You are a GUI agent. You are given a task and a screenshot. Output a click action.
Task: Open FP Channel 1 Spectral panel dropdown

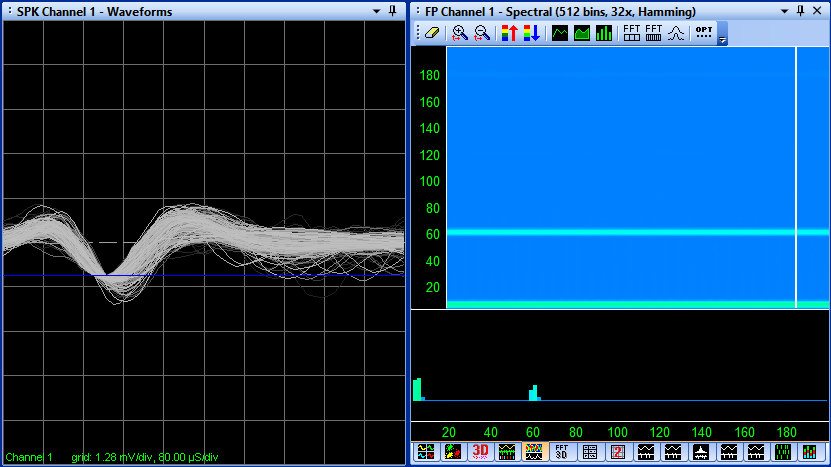784,11
